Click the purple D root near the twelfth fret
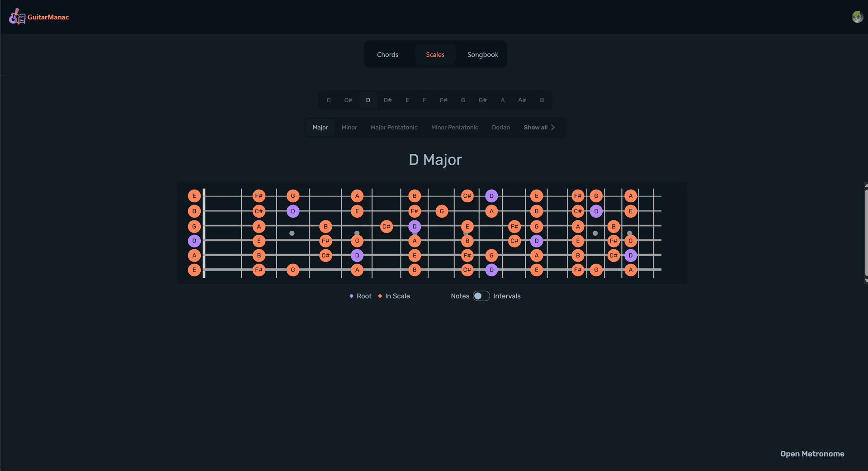 (x=537, y=241)
